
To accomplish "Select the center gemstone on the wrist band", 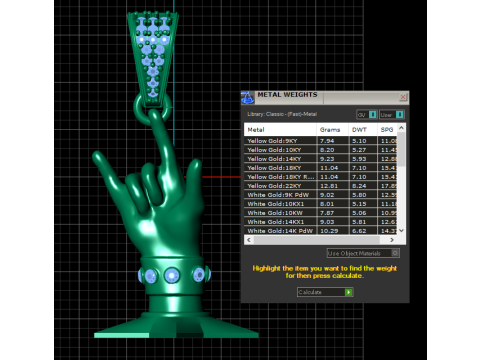I will [x=172, y=276].
